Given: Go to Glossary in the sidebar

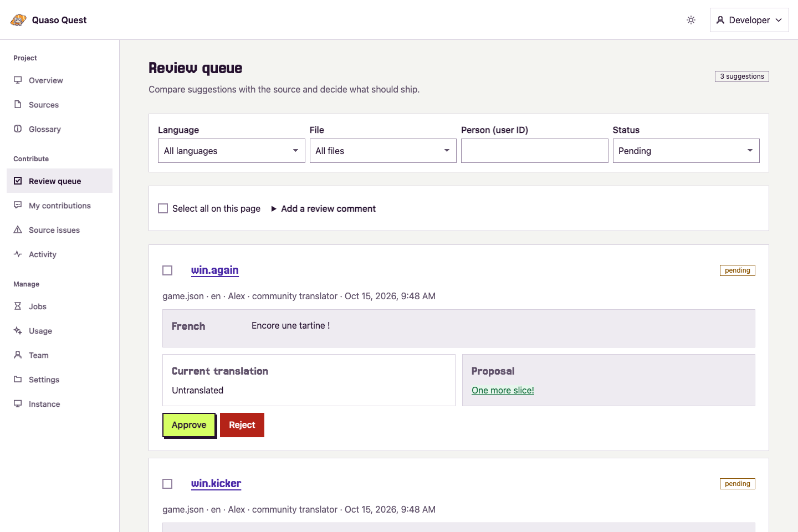Looking at the screenshot, I should coord(60,129).
